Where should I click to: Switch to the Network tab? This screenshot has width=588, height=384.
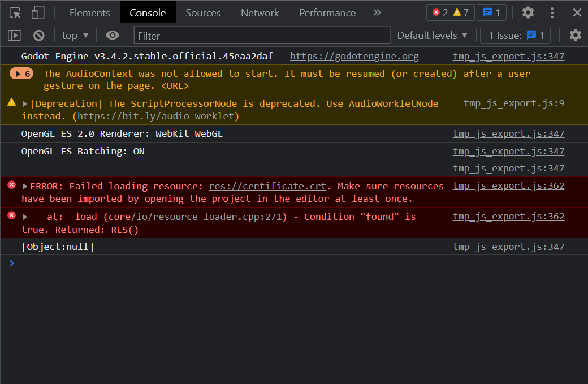(260, 12)
